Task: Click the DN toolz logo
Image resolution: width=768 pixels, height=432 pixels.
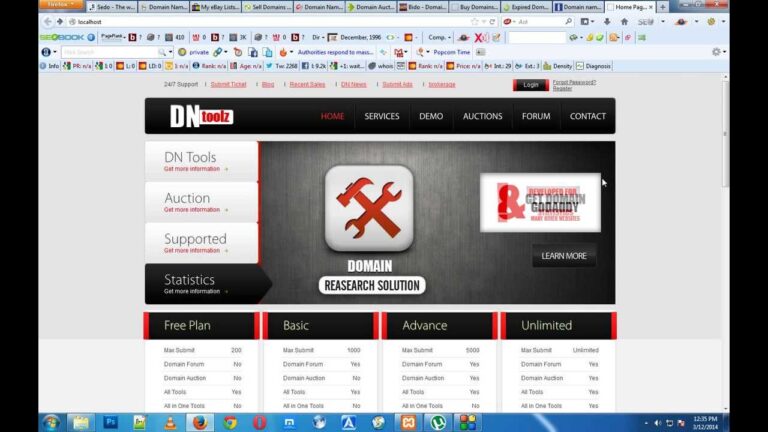Action: pyautogui.click(x=200, y=116)
